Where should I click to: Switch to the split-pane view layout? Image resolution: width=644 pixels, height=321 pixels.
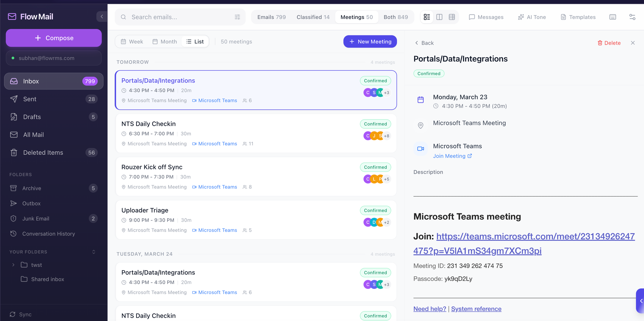(x=439, y=17)
